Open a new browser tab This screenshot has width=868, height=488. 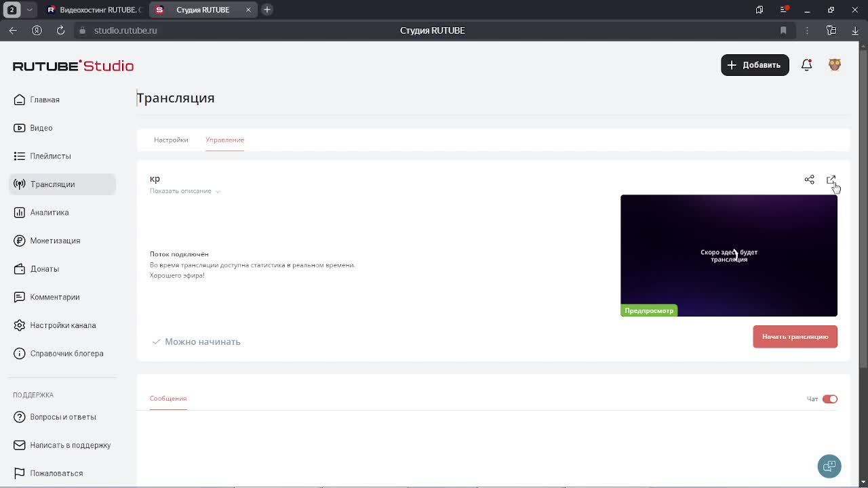267,9
